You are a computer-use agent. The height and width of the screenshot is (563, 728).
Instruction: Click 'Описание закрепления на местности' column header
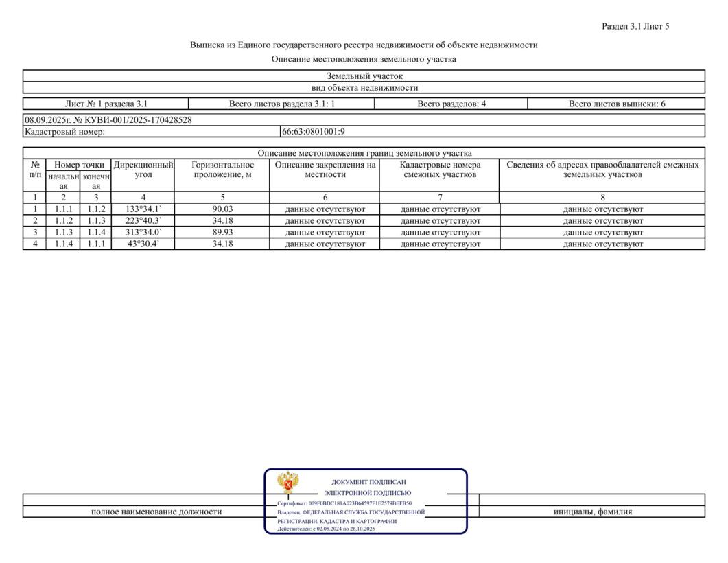click(x=325, y=170)
